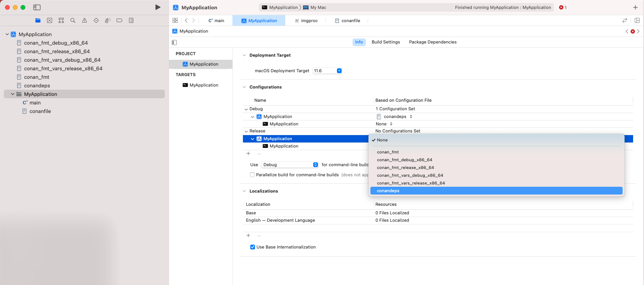The height and width of the screenshot is (285, 644).
Task: Open the Debug command-line build dropdown
Action: [290, 165]
